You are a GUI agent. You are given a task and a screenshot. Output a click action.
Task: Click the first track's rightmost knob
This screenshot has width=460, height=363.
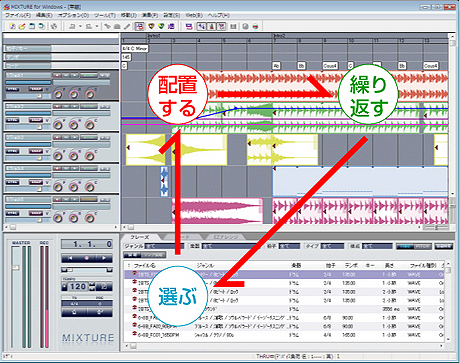point(90,94)
